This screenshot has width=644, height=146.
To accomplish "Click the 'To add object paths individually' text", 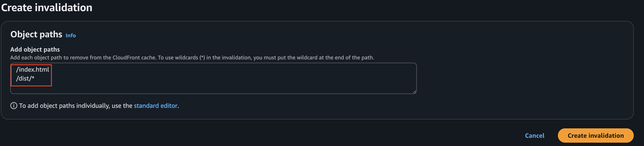I will pos(75,106).
